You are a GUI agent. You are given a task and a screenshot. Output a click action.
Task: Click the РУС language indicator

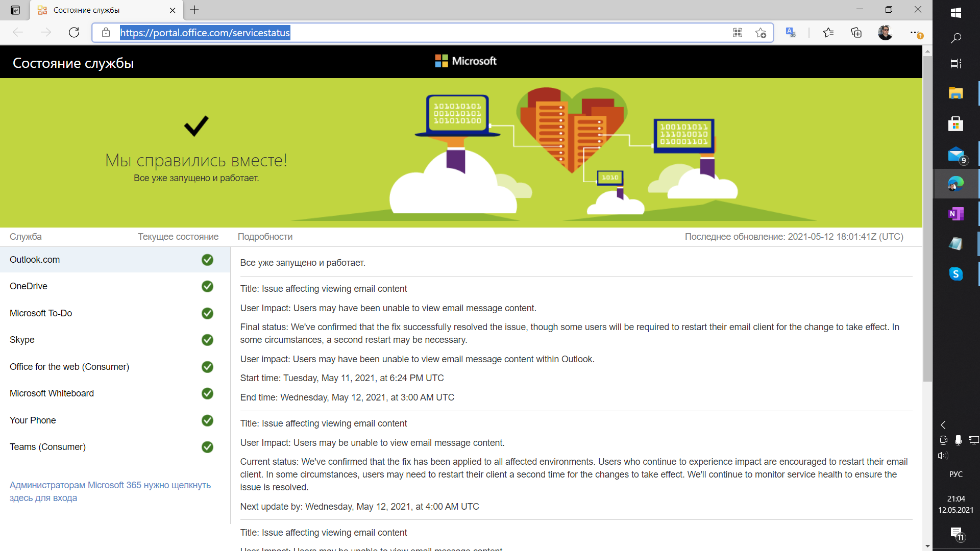pyautogui.click(x=956, y=474)
